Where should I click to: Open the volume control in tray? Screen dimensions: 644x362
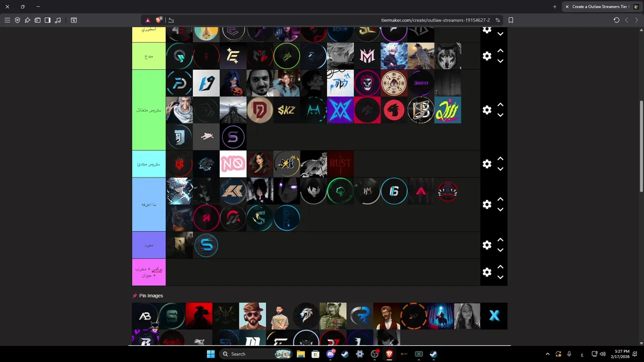[603, 354]
